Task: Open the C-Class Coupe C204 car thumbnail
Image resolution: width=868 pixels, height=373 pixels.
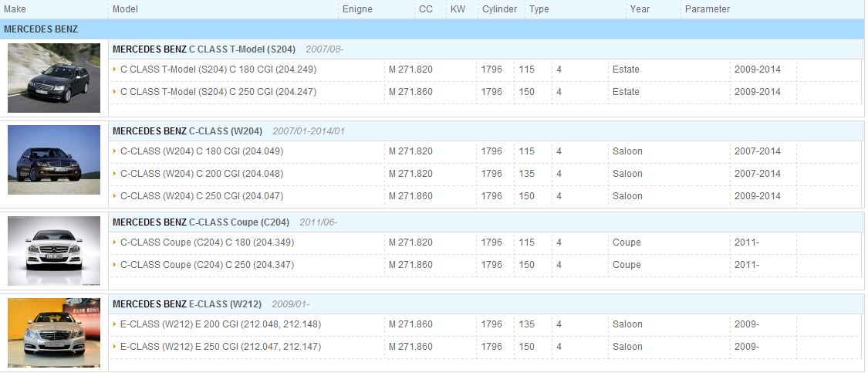Action: (x=54, y=251)
